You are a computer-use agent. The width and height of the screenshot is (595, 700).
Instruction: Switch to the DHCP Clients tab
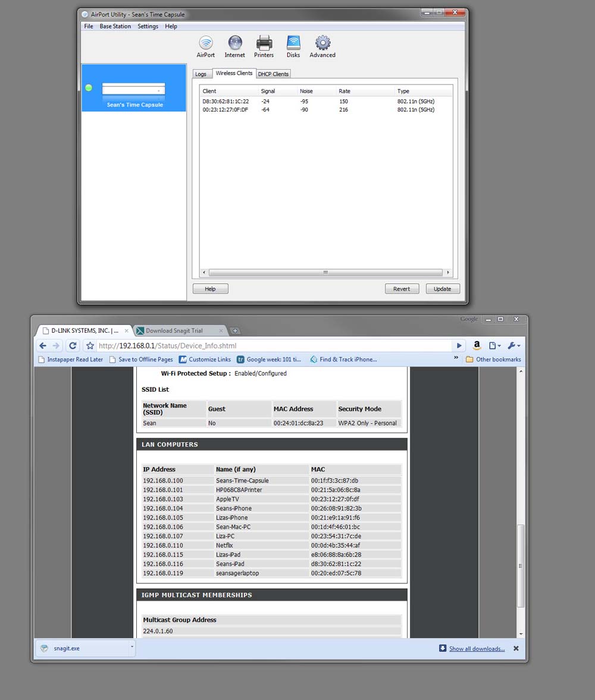click(273, 74)
